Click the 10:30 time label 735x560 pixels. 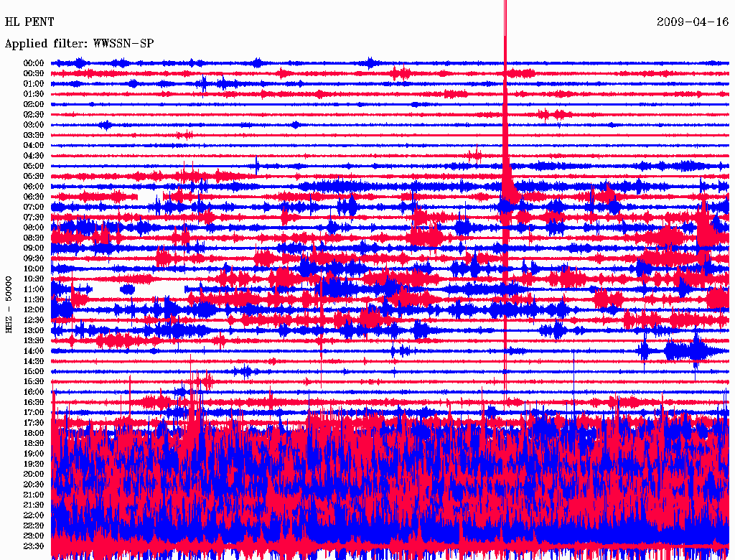click(x=34, y=279)
